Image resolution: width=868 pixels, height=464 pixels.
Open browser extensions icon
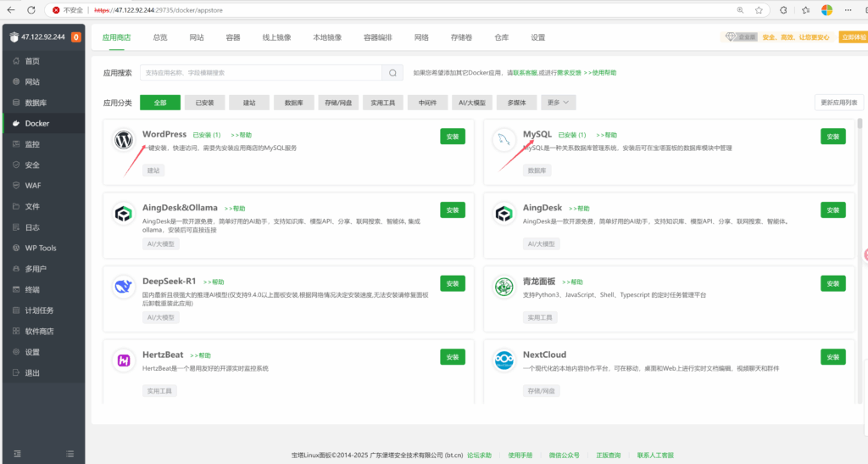(x=783, y=10)
